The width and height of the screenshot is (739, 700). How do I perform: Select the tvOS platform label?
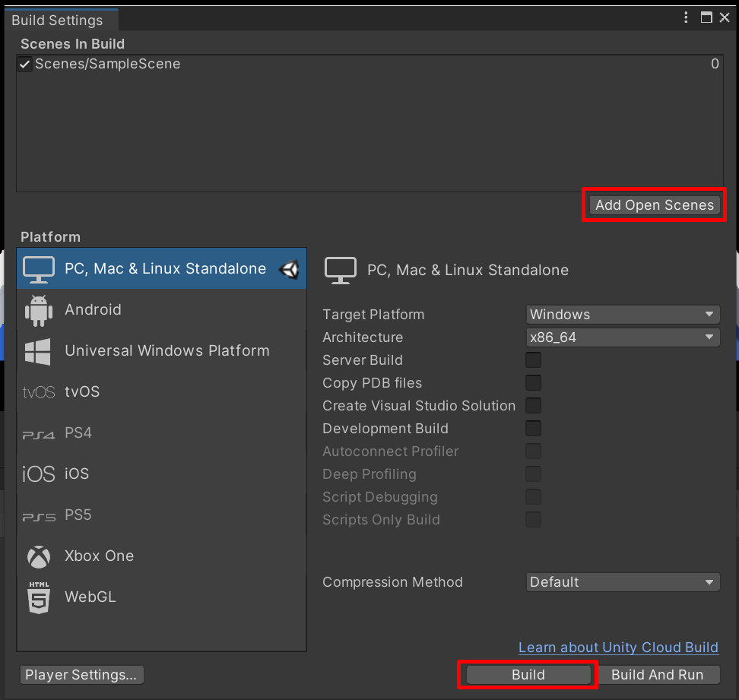(82, 391)
